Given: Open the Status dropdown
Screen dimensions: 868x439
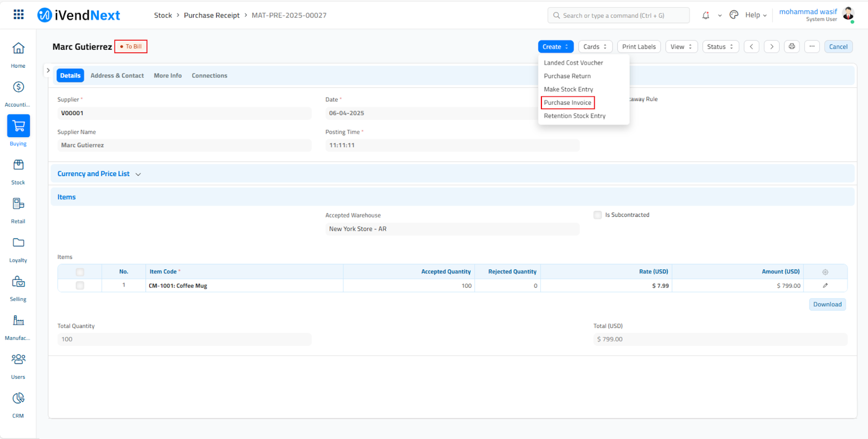Looking at the screenshot, I should 720,47.
